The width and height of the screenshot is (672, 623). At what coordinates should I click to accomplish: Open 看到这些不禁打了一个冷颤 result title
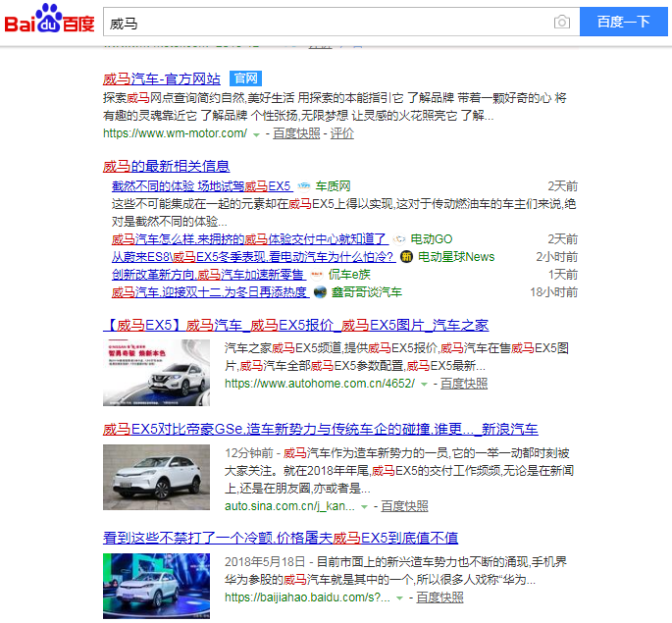(281, 538)
